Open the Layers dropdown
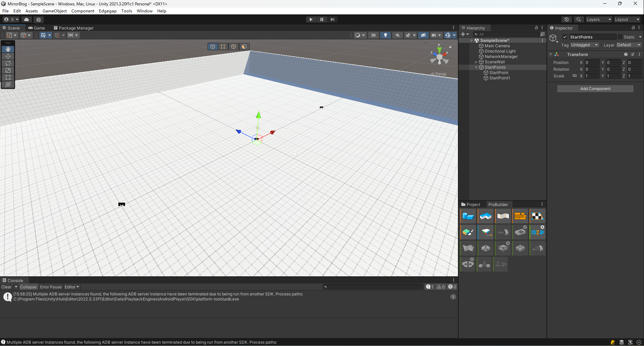The width and height of the screenshot is (644, 346). point(599,19)
